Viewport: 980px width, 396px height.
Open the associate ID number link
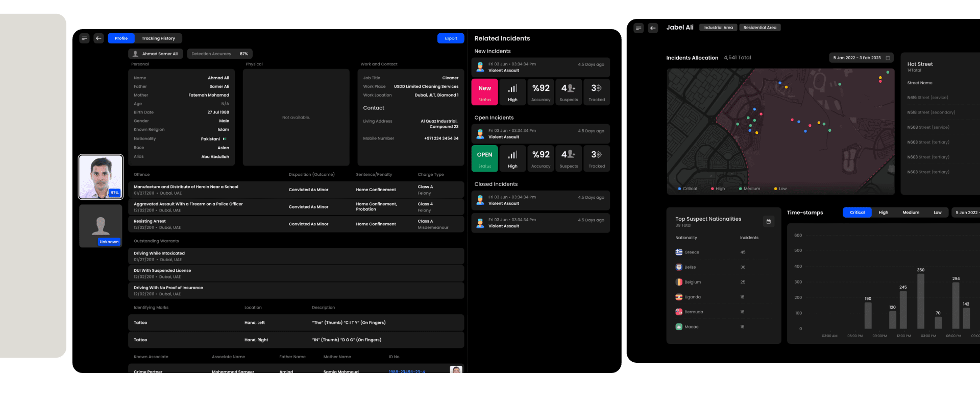[x=406, y=371]
